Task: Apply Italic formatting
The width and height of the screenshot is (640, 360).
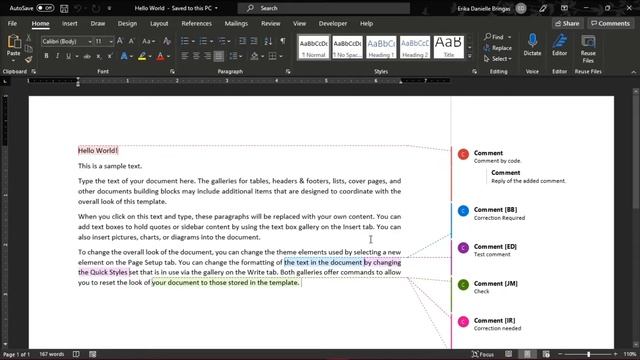Action: click(57, 56)
